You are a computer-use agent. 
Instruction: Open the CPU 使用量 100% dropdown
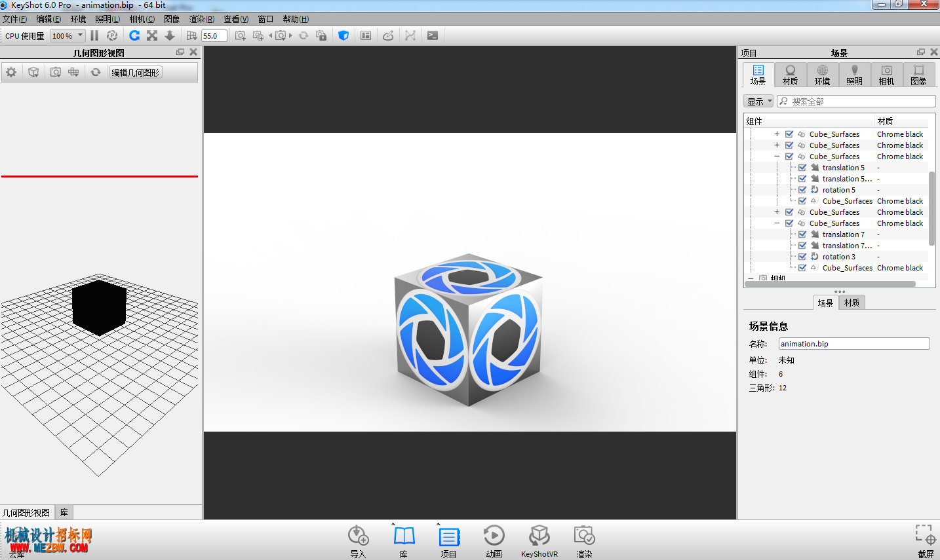(x=68, y=35)
